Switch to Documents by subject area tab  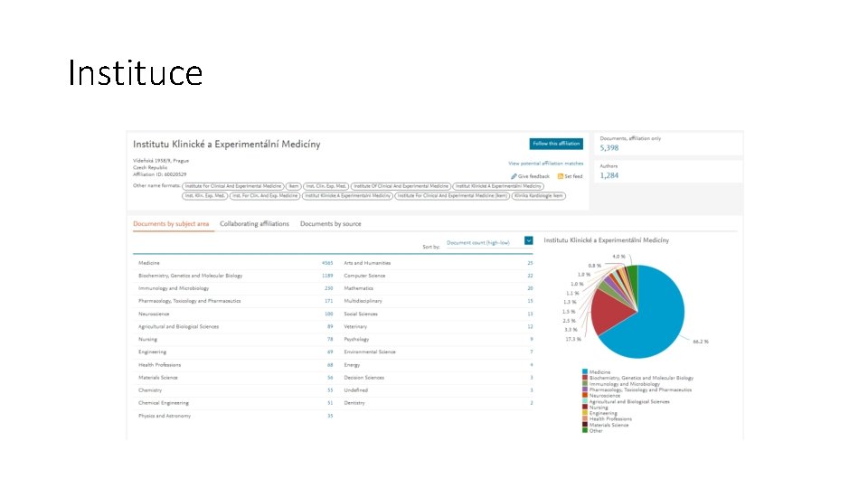[171, 224]
